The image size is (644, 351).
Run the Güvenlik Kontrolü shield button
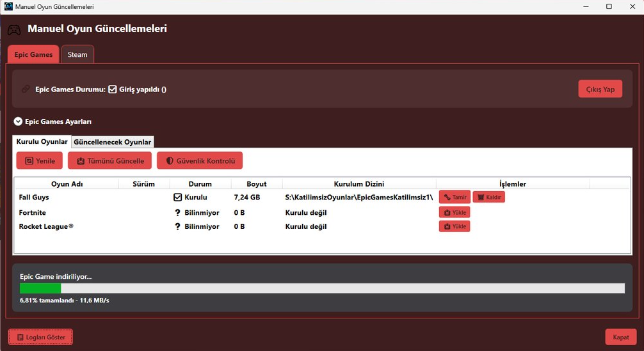[199, 160]
